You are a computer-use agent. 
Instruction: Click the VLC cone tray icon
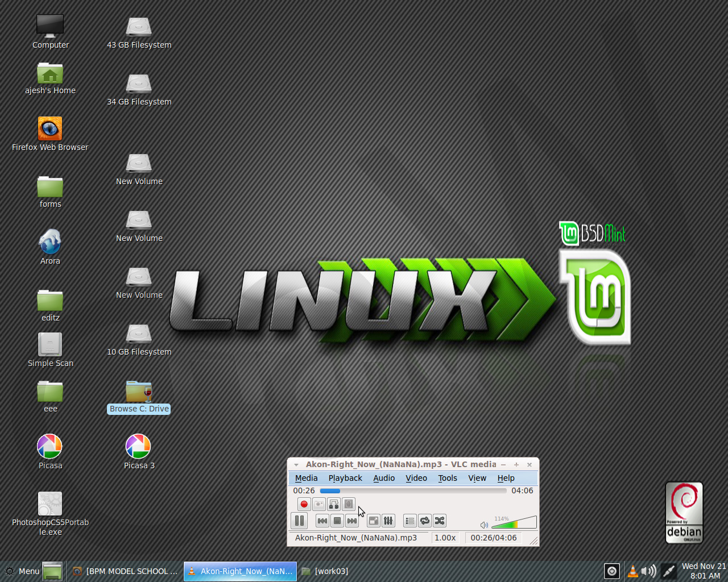pyautogui.click(x=632, y=571)
